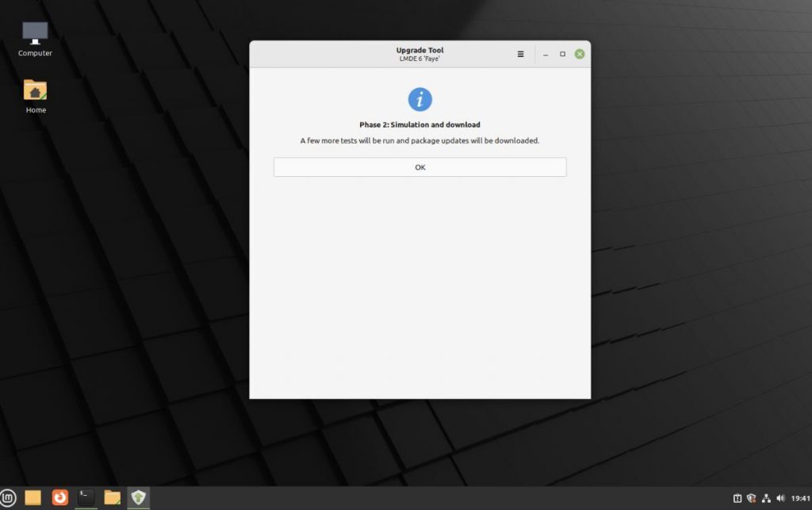Image resolution: width=812 pixels, height=510 pixels.
Task: Open the terminal from the taskbar
Action: (x=85, y=497)
